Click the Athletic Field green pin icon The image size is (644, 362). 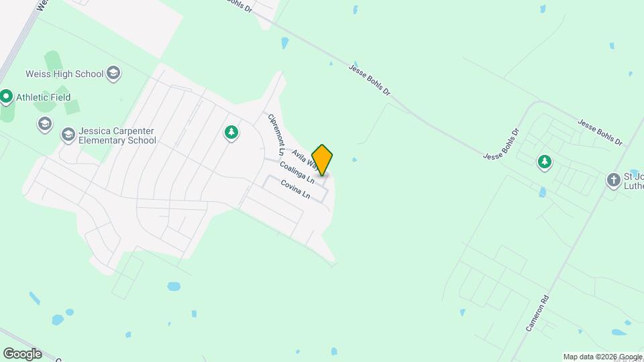(x=6, y=97)
